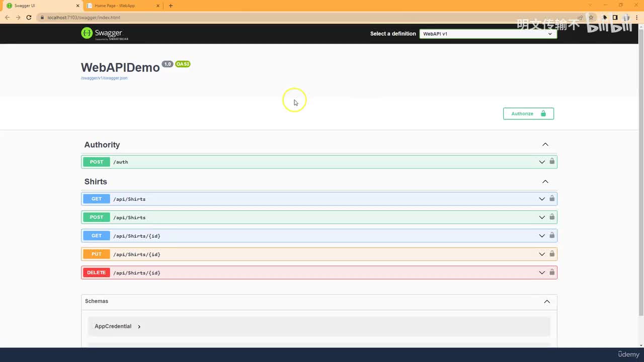Click the lock icon on POST /api/Shirts
The height and width of the screenshot is (362, 644).
coord(552,217)
